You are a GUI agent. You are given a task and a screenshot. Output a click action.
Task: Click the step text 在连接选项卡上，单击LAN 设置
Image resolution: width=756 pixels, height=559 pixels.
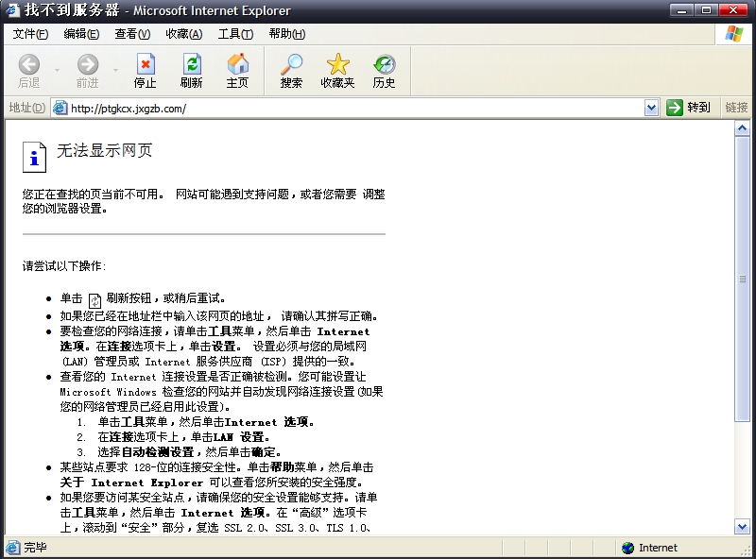pos(183,437)
